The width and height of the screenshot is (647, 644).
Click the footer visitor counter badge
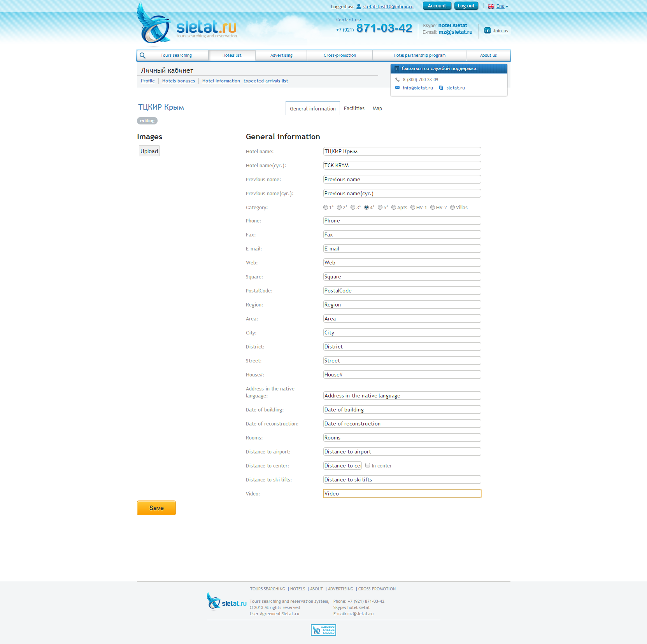(323, 630)
